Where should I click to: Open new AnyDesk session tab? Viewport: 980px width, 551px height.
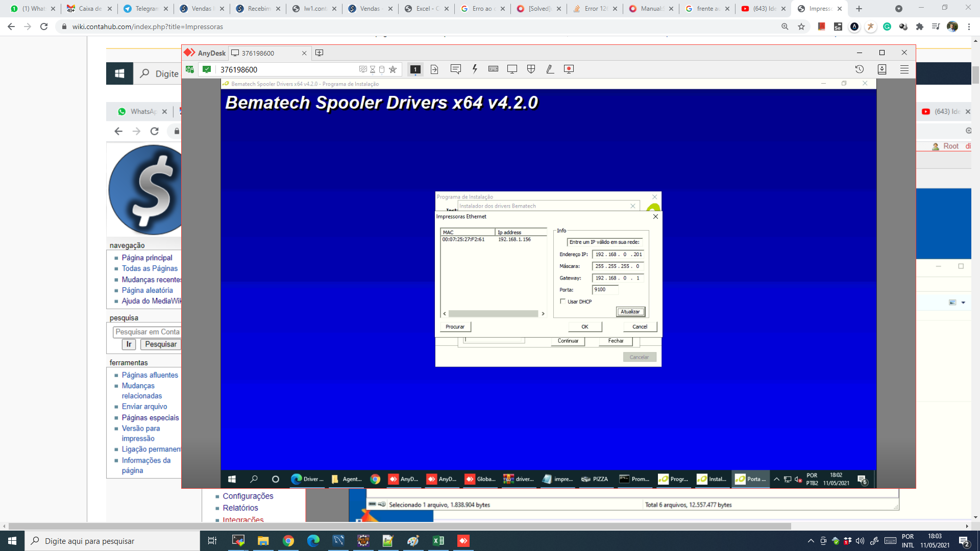point(320,53)
